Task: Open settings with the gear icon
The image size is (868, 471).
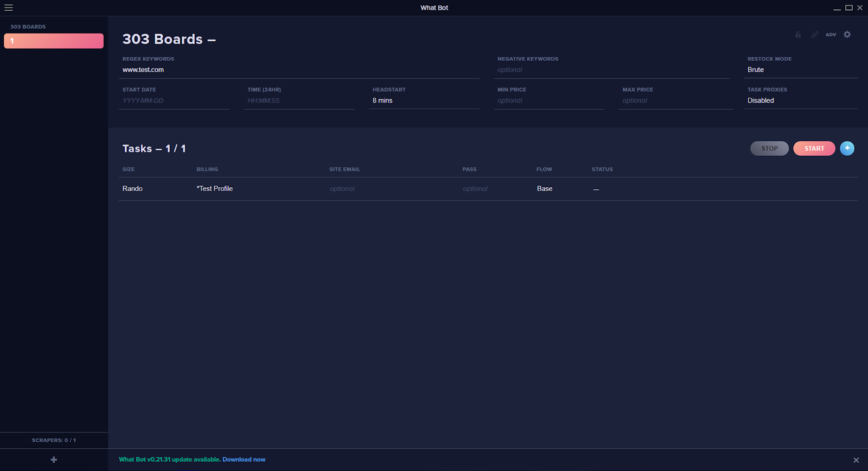Action: [847, 35]
